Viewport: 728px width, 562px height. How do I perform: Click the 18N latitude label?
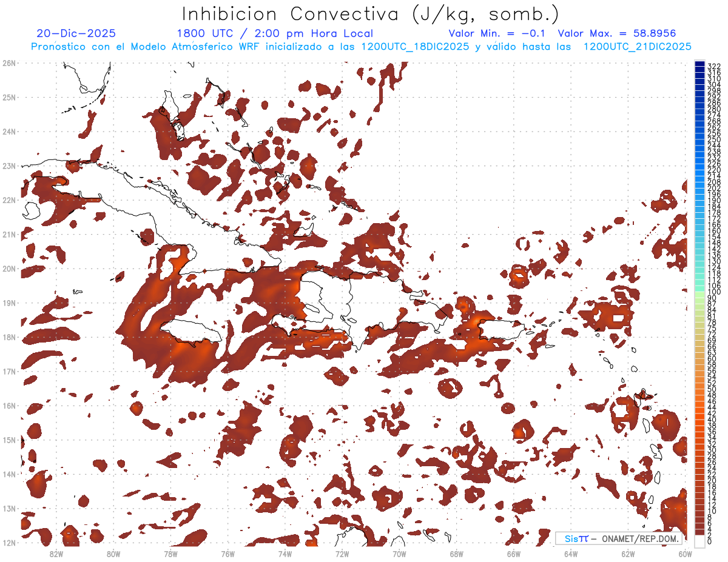[x=8, y=337]
